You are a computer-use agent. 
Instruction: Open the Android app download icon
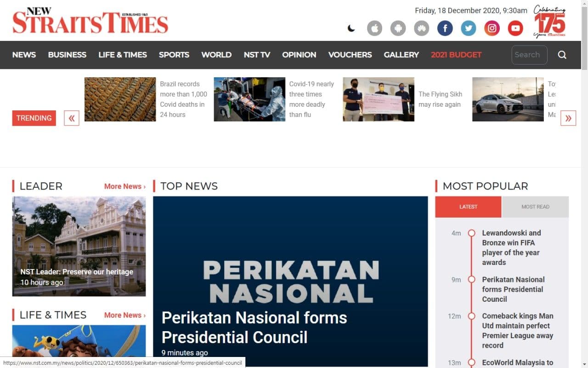pyautogui.click(x=398, y=29)
